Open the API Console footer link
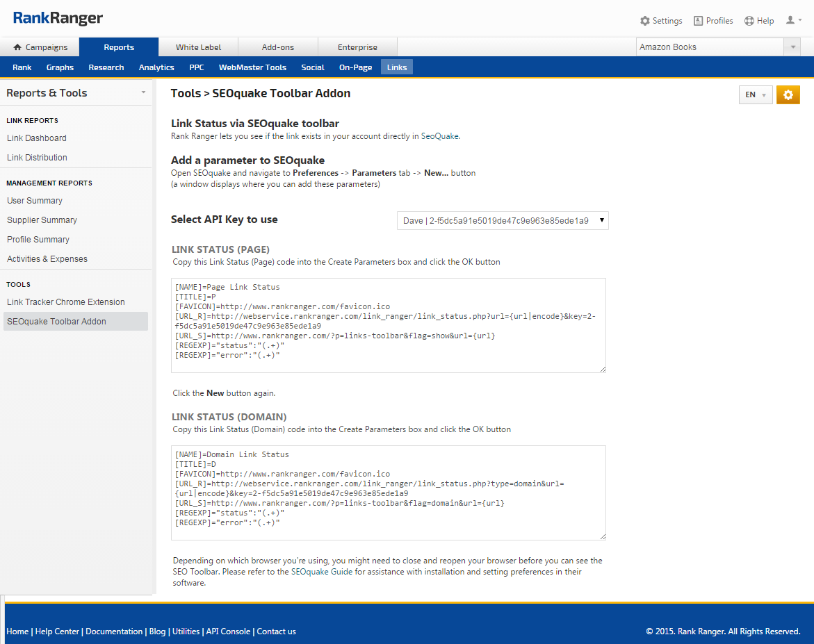The image size is (814, 644). click(228, 631)
